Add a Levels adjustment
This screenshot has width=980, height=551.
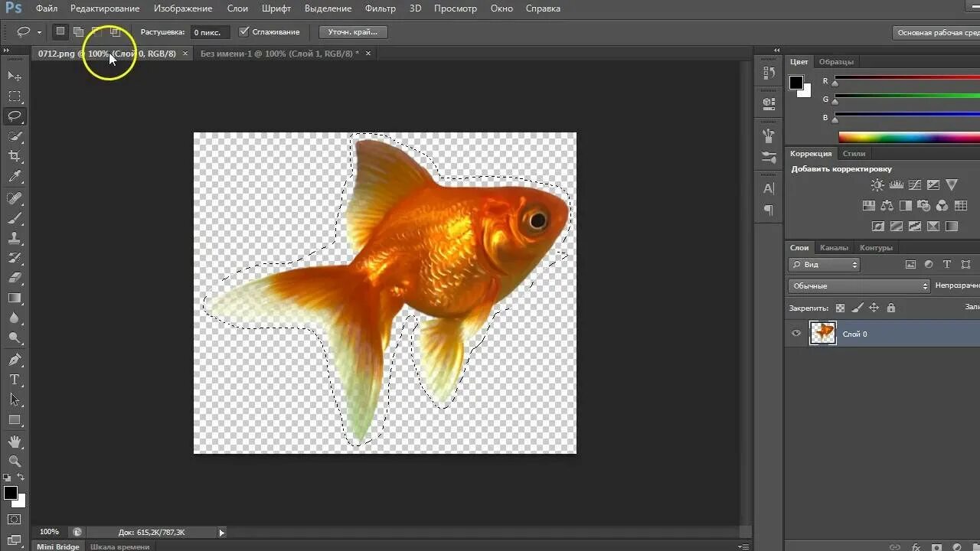pyautogui.click(x=896, y=184)
